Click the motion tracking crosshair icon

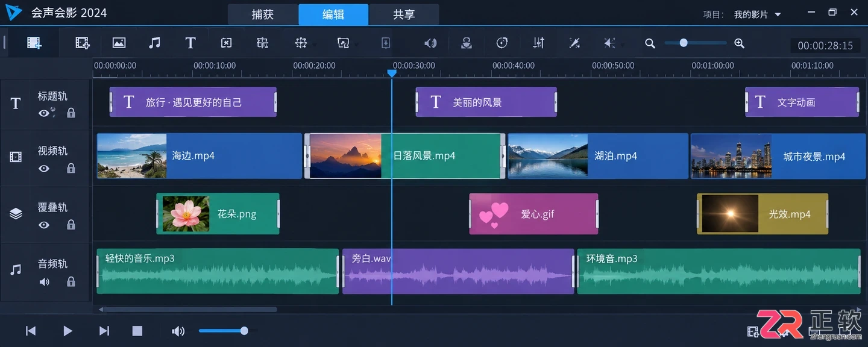click(x=301, y=43)
